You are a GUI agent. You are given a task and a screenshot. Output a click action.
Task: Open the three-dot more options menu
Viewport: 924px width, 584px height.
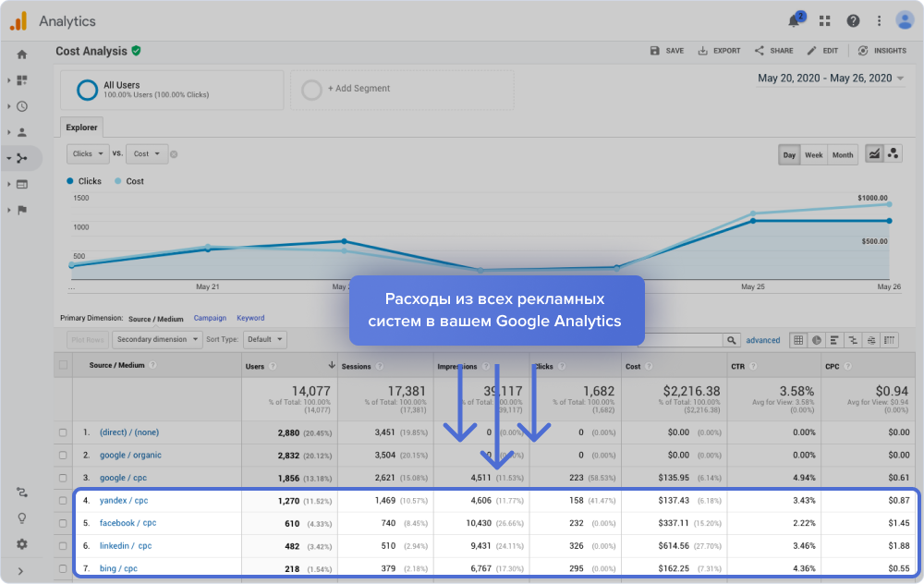pyautogui.click(x=880, y=21)
